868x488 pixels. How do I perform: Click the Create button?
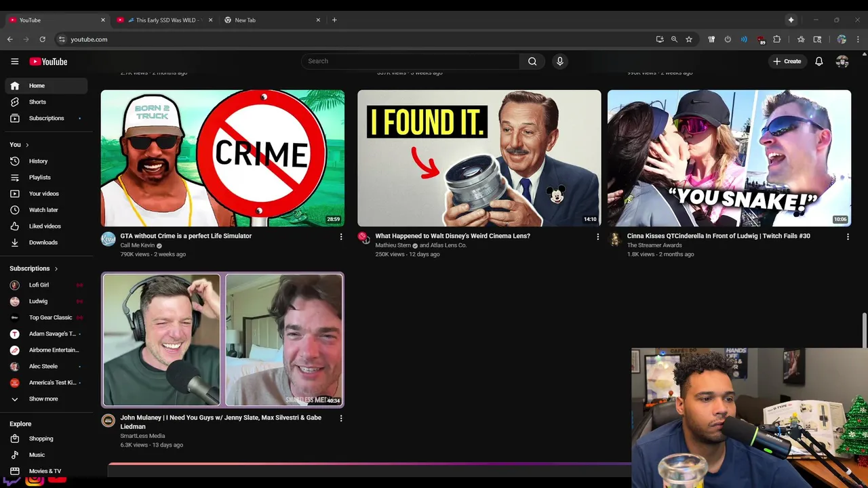[787, 61]
